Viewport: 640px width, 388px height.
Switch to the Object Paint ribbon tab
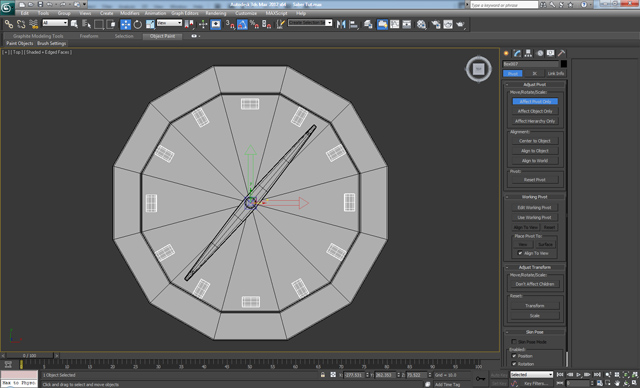[162, 36]
